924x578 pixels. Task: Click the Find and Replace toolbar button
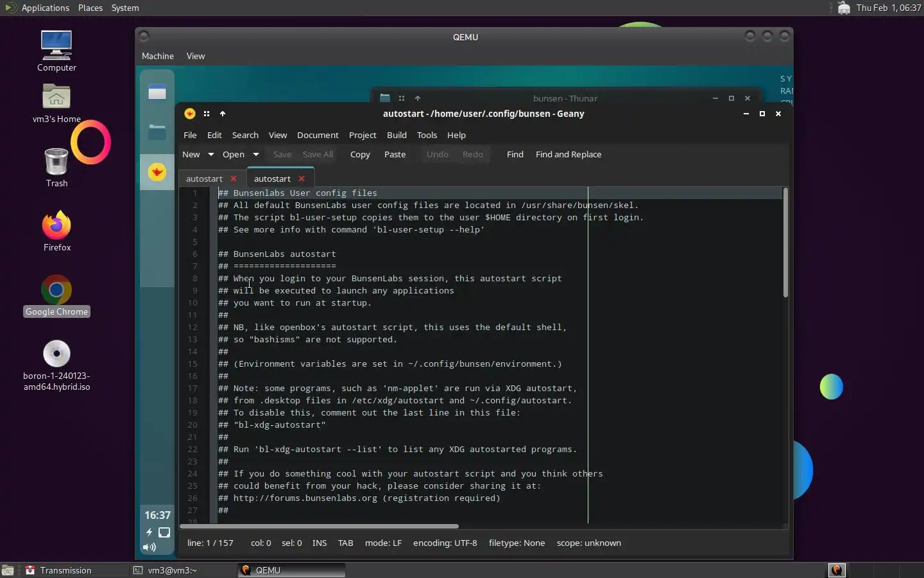pos(569,154)
